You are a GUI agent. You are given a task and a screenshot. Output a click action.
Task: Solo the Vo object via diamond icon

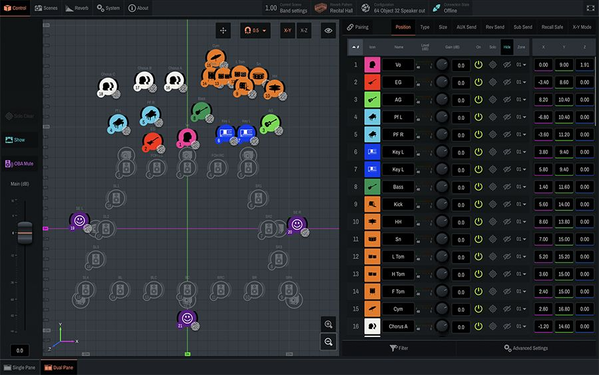tap(493, 65)
